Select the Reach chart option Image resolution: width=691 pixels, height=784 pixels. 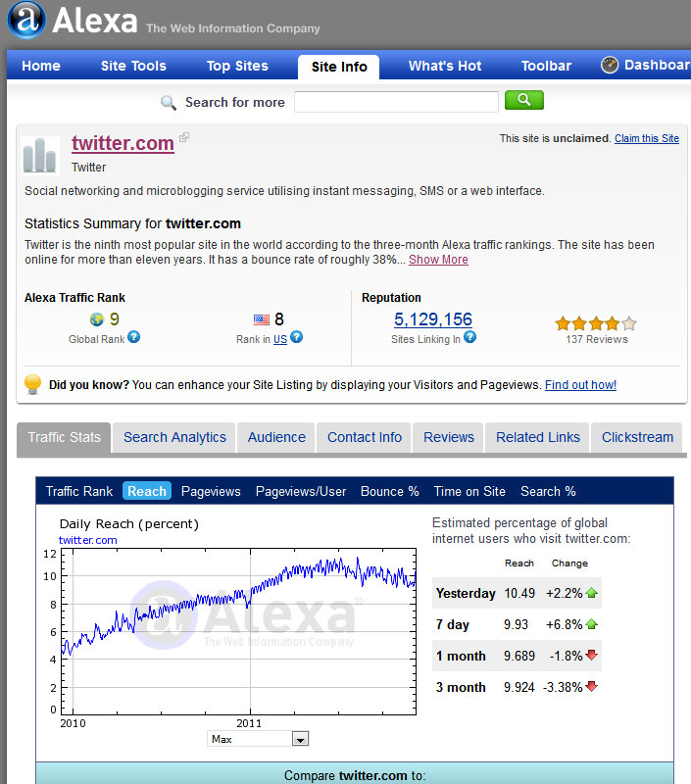click(147, 491)
